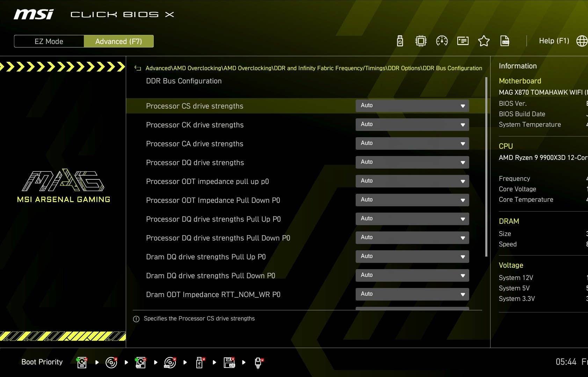Click the 'Boot Priority' label

click(x=42, y=362)
